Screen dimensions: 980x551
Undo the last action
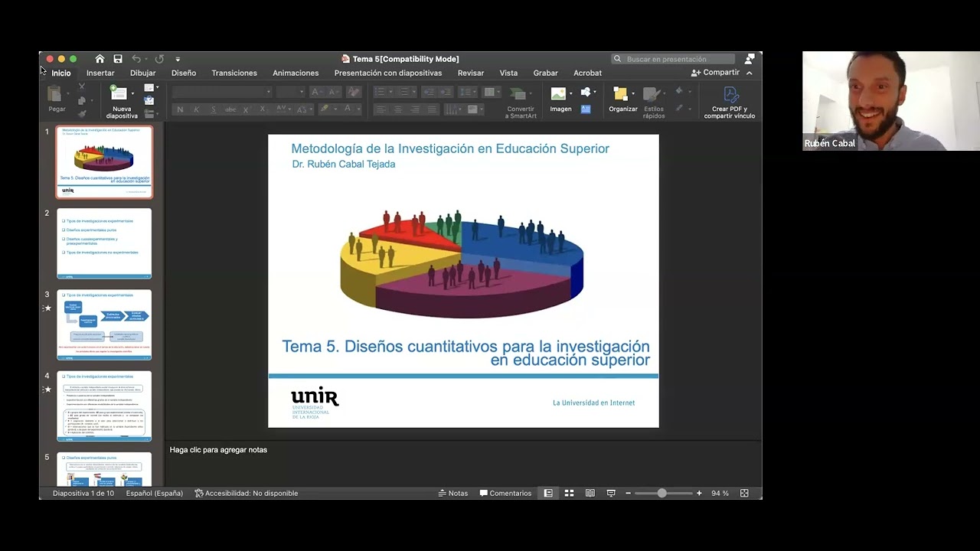(136, 59)
